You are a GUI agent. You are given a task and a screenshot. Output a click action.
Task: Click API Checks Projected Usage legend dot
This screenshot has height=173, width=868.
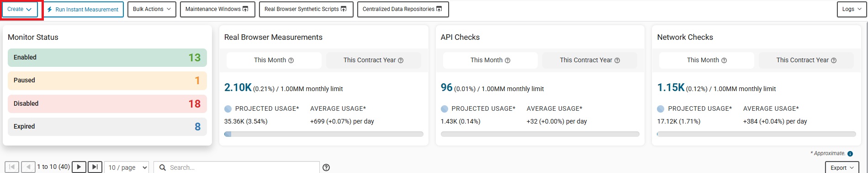[445, 109]
